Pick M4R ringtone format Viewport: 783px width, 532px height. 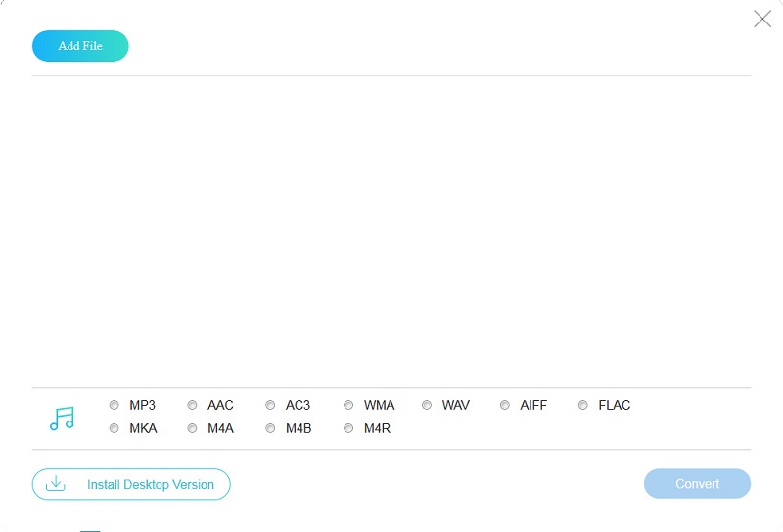tap(349, 428)
